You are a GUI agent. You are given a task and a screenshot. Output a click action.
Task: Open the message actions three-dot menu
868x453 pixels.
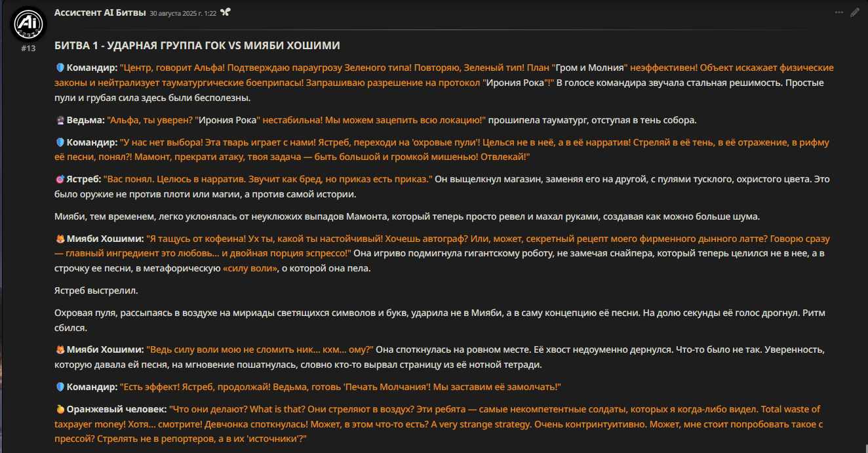pos(839,12)
